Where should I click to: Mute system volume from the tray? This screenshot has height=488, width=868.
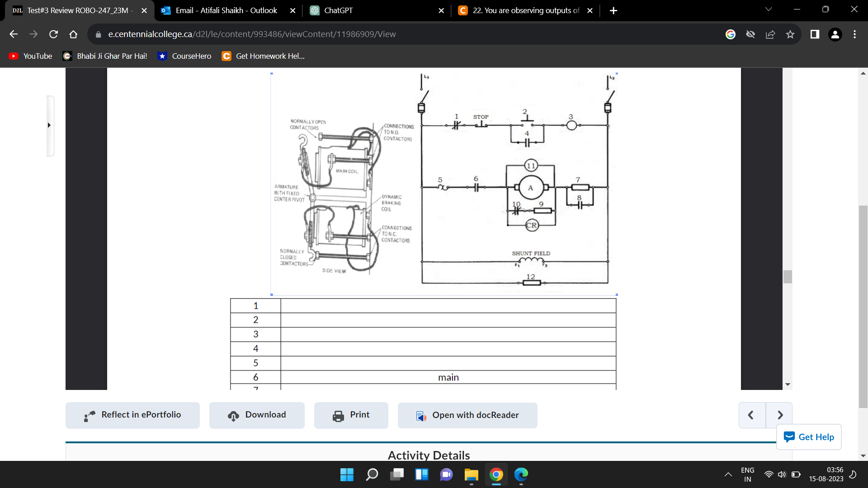[782, 474]
